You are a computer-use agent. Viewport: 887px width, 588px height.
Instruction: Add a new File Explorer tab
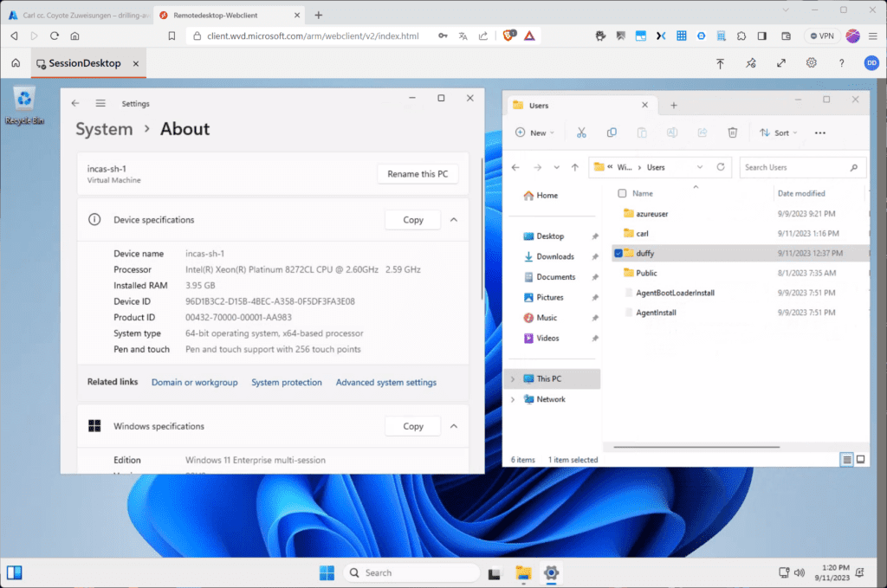[673, 105]
